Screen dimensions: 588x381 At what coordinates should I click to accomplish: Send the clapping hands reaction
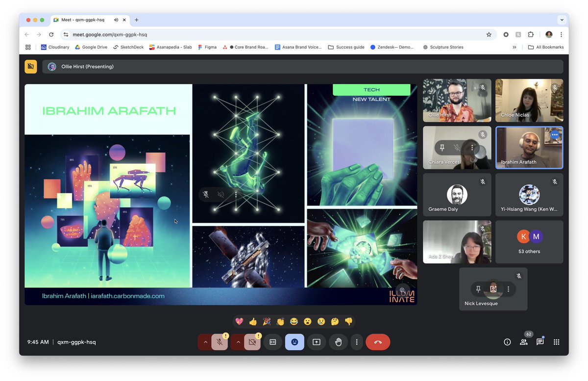[280, 322]
